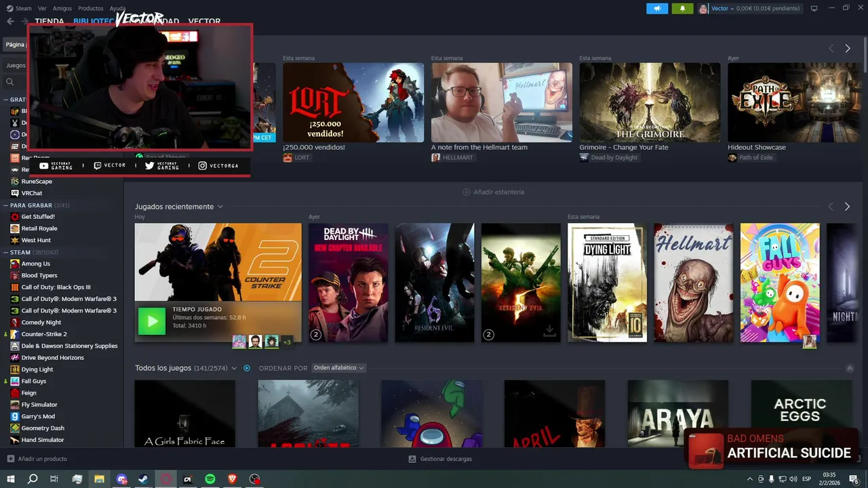
Task: Open the taskbar notification center icon
Action: [x=854, y=479]
